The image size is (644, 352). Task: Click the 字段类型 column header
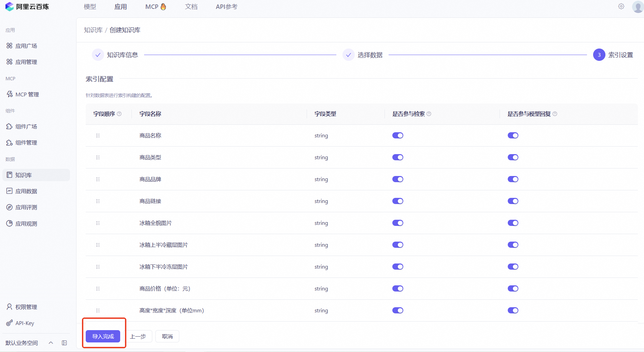pyautogui.click(x=325, y=114)
